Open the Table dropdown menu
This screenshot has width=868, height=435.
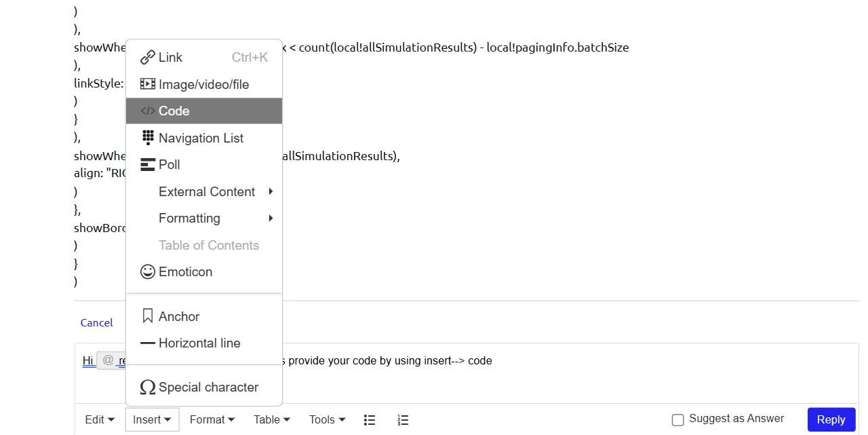click(272, 420)
